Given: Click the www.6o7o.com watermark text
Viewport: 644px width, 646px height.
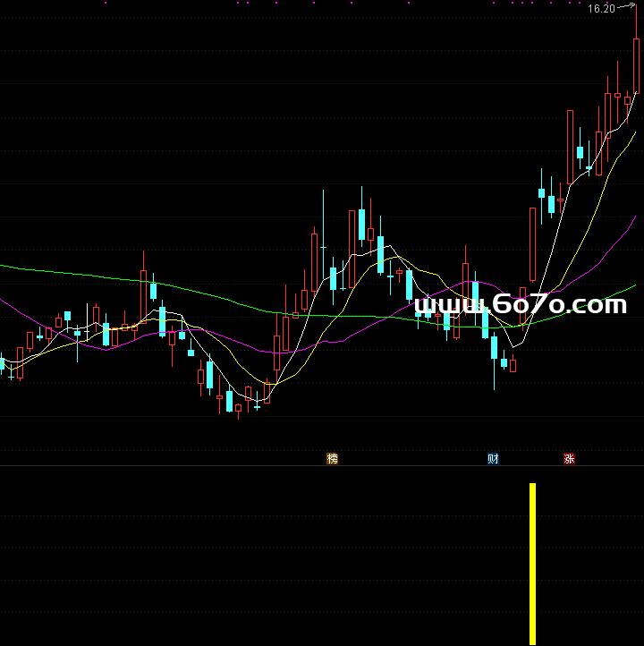Looking at the screenshot, I should click(x=521, y=306).
